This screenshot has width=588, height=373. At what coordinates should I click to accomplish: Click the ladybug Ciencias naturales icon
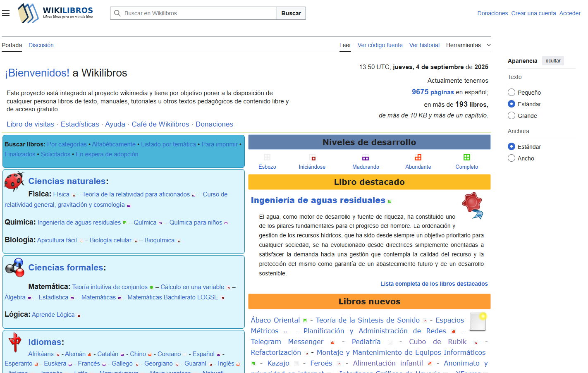(x=14, y=181)
